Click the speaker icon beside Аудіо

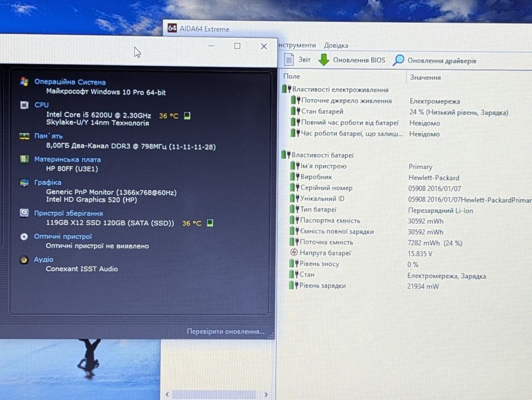pyautogui.click(x=24, y=260)
